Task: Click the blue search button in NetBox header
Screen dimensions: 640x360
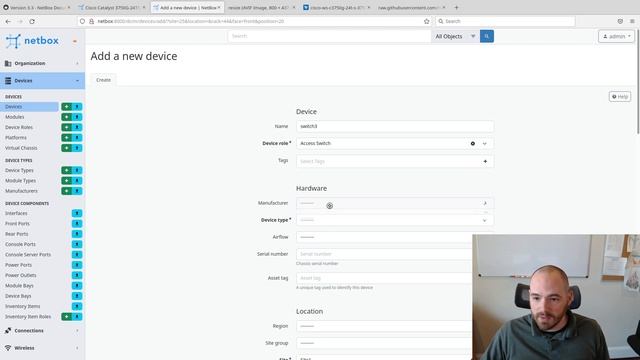Action: coord(487,36)
